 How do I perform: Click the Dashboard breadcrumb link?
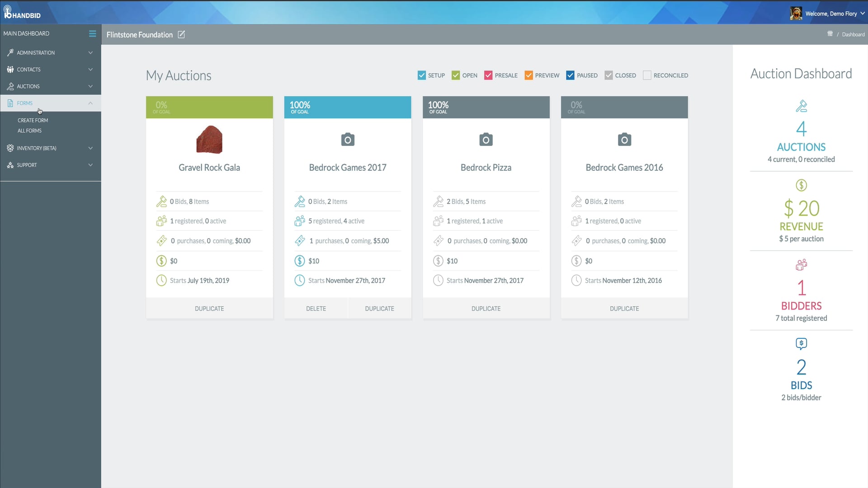(x=853, y=34)
